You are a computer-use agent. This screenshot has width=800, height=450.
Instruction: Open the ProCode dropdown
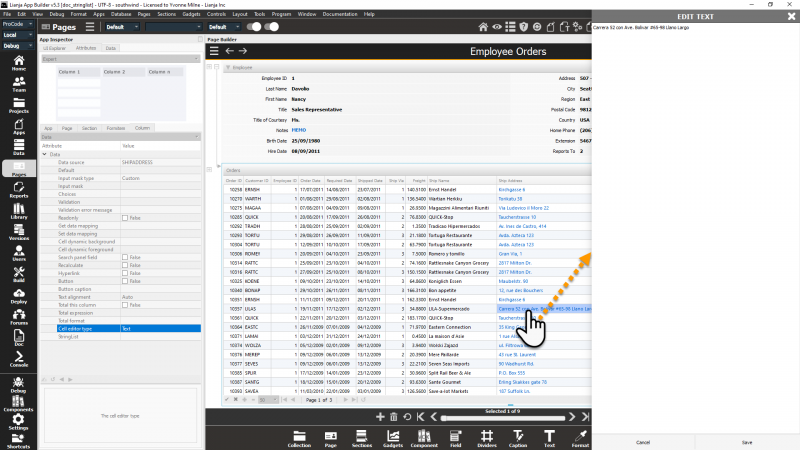pyautogui.click(x=17, y=24)
